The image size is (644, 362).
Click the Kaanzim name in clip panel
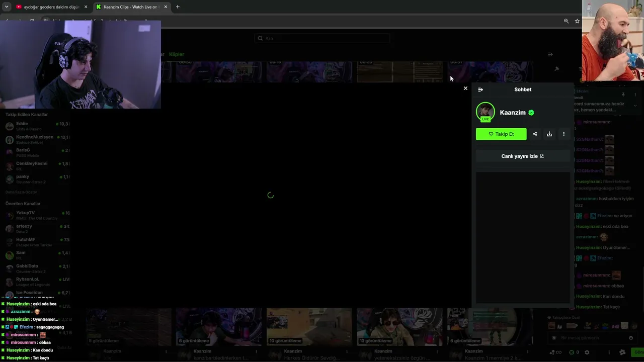pyautogui.click(x=513, y=113)
